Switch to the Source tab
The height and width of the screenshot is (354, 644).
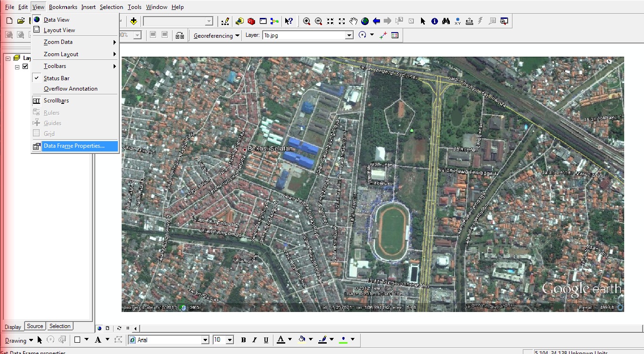(x=35, y=326)
